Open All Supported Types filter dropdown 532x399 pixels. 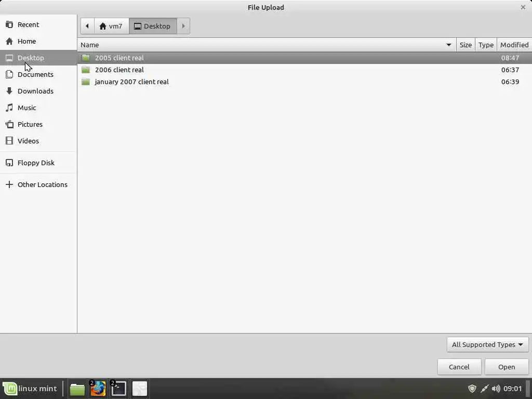487,345
